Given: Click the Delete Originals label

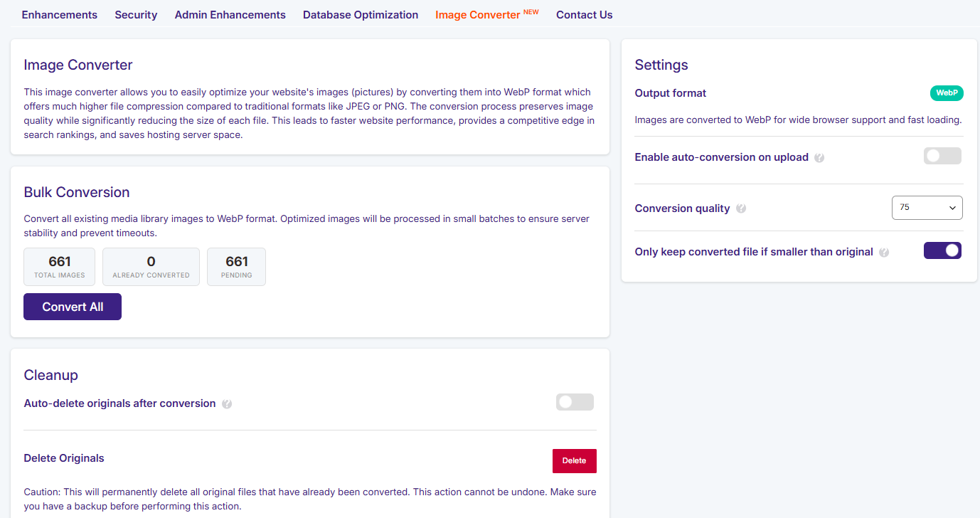Looking at the screenshot, I should coord(64,458).
